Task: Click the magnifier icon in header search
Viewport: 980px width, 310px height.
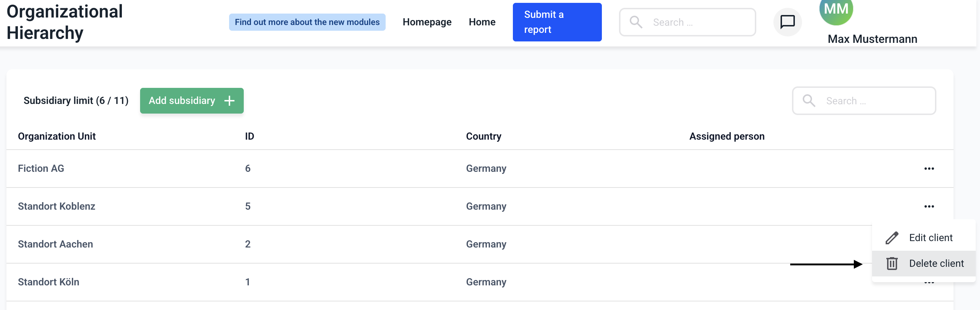Action: (636, 22)
